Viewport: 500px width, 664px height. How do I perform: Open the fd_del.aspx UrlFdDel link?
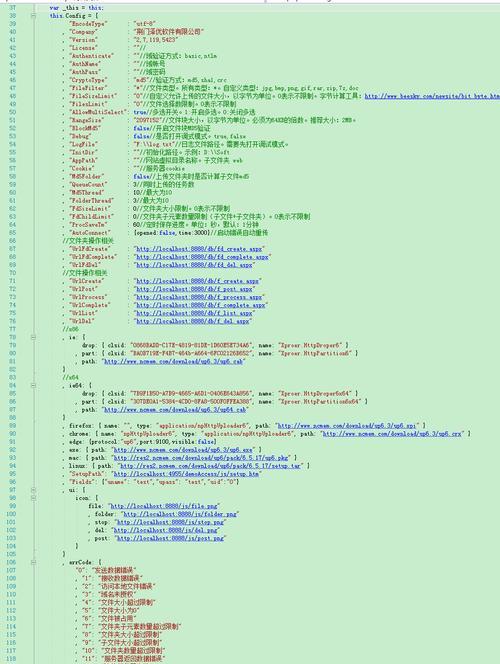(x=194, y=265)
